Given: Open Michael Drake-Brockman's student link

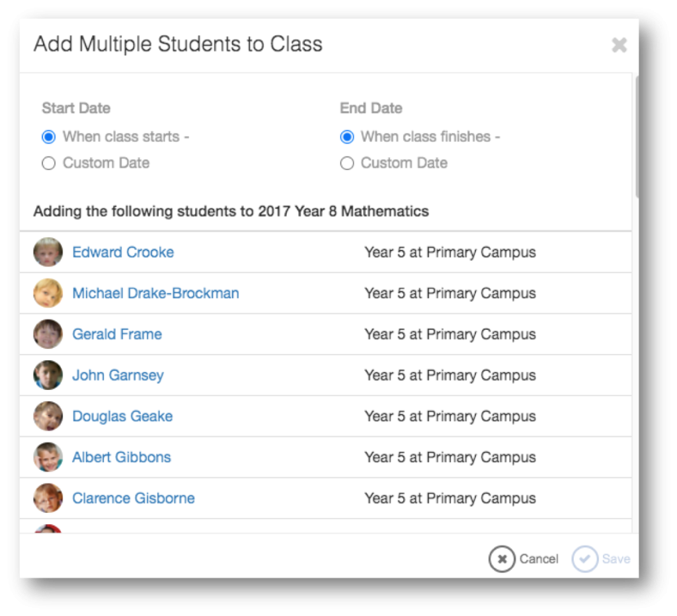Looking at the screenshot, I should coord(155,293).
